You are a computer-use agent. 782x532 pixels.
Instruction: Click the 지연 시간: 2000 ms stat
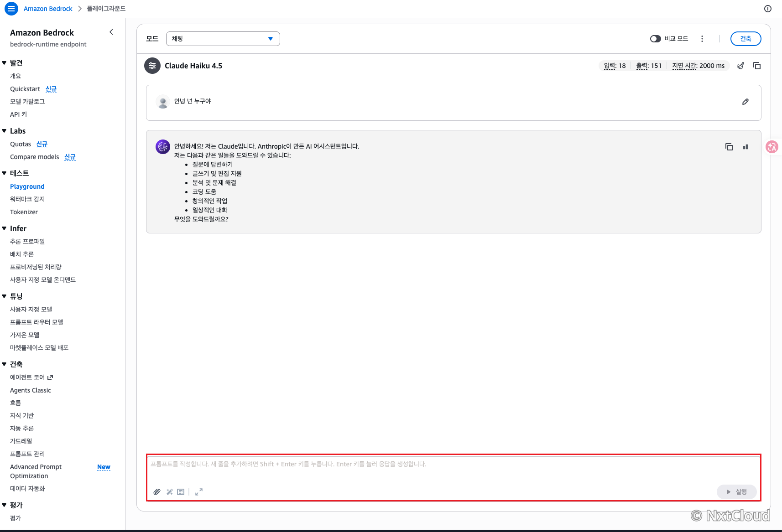click(698, 66)
